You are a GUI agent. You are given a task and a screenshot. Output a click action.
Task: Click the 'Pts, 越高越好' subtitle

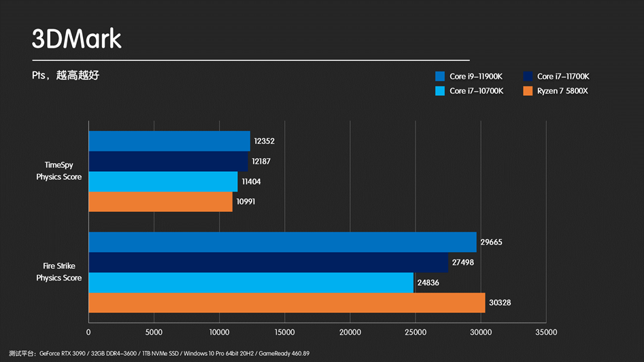(x=66, y=75)
